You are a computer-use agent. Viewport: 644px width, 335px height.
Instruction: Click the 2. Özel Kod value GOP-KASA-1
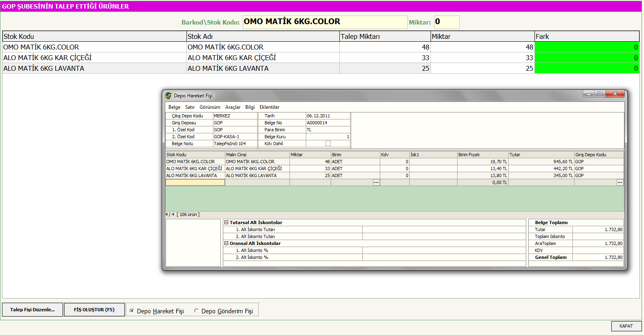(x=235, y=137)
